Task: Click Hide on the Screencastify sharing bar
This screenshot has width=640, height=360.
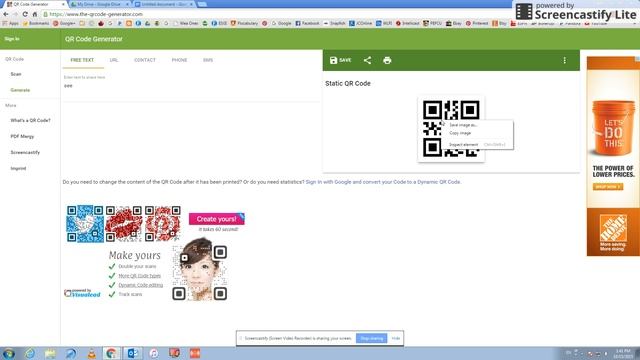Action: 396,338
